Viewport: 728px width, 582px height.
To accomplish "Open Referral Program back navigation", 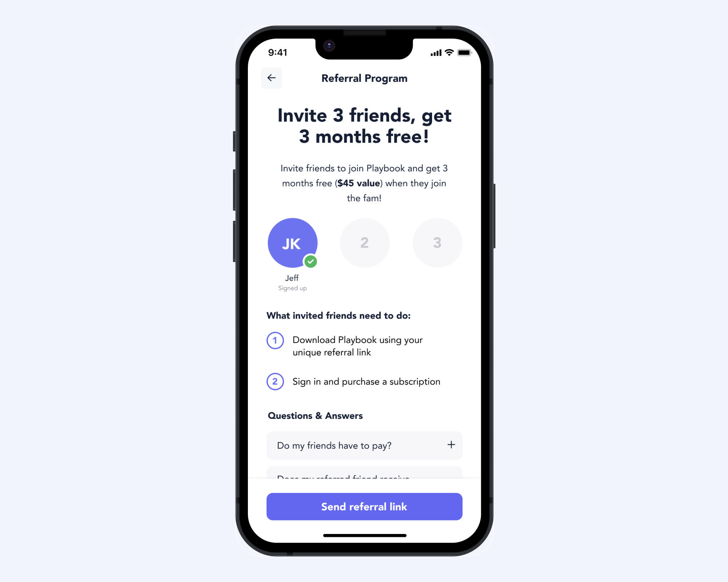I will 271,78.
